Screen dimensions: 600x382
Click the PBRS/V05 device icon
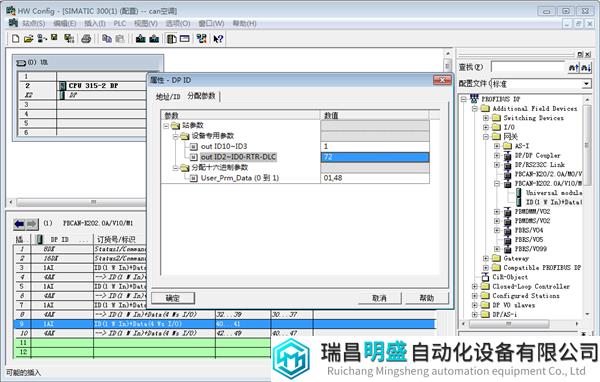(508, 240)
